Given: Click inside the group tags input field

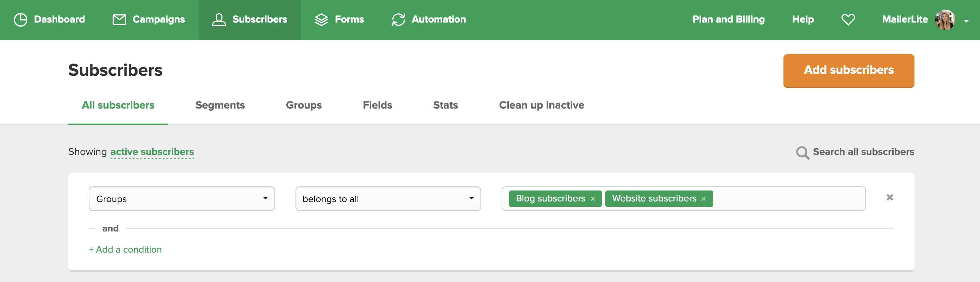Looking at the screenshot, I should click(x=788, y=199).
